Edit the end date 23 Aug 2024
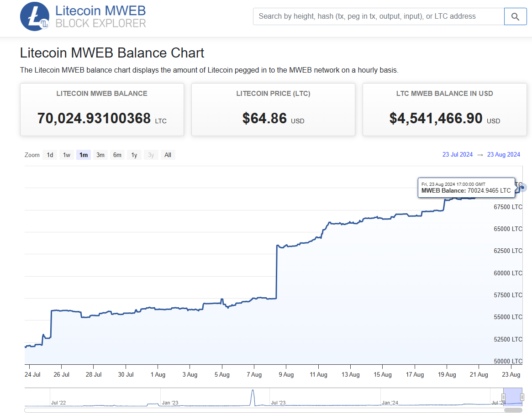 [x=504, y=155]
